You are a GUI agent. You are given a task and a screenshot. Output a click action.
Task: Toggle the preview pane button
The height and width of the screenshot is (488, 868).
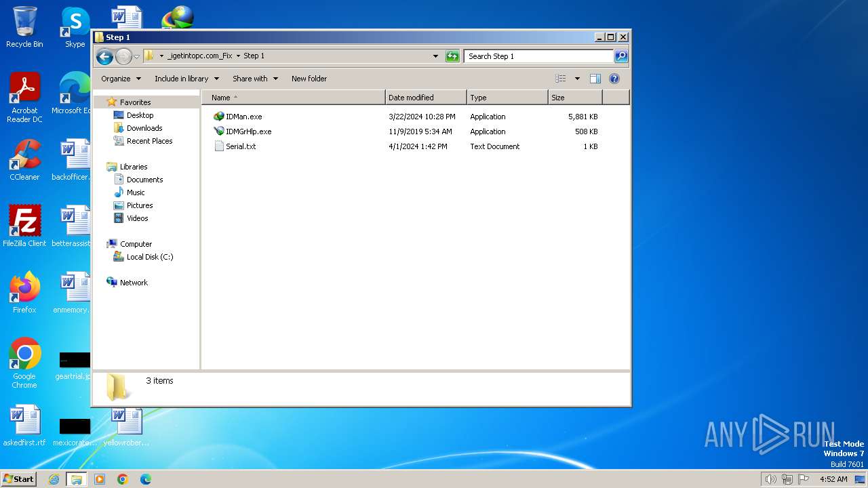tap(595, 79)
